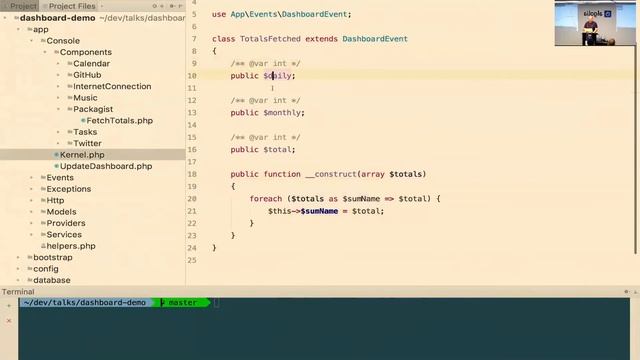Open Terminal panel settings gear icon
The width and height of the screenshot is (640, 360).
pyautogui.click(x=626, y=292)
